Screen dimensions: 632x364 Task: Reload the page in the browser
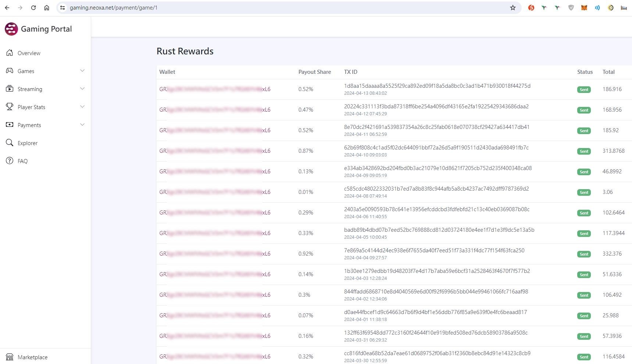tap(33, 8)
